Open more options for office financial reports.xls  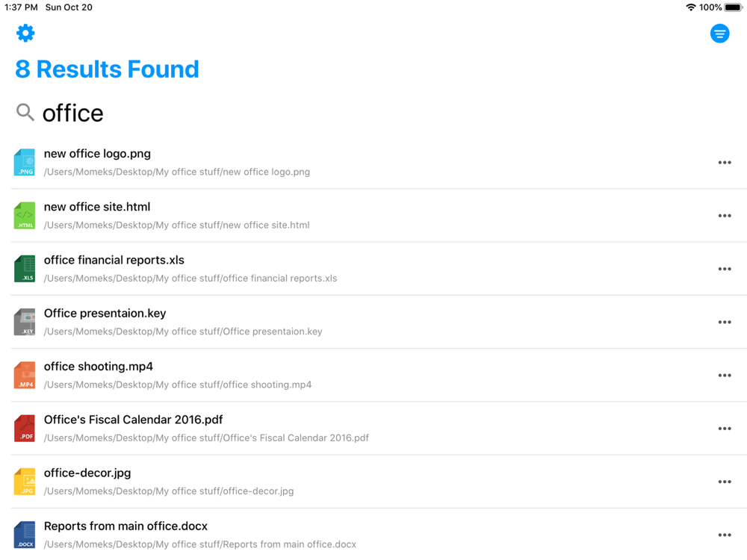(x=724, y=269)
